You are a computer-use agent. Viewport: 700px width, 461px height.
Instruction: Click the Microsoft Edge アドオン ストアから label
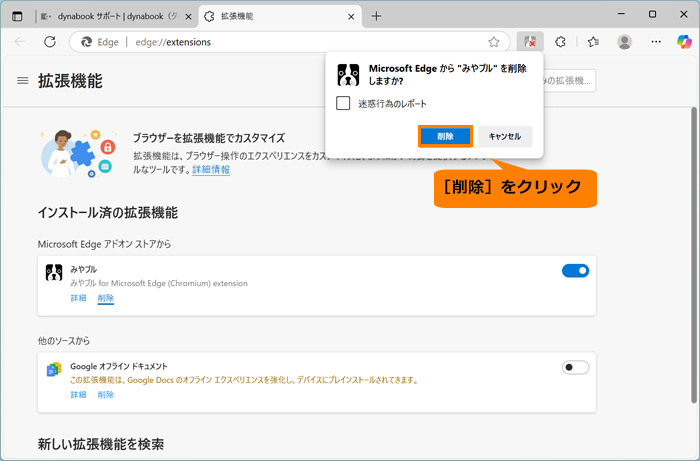pos(104,244)
